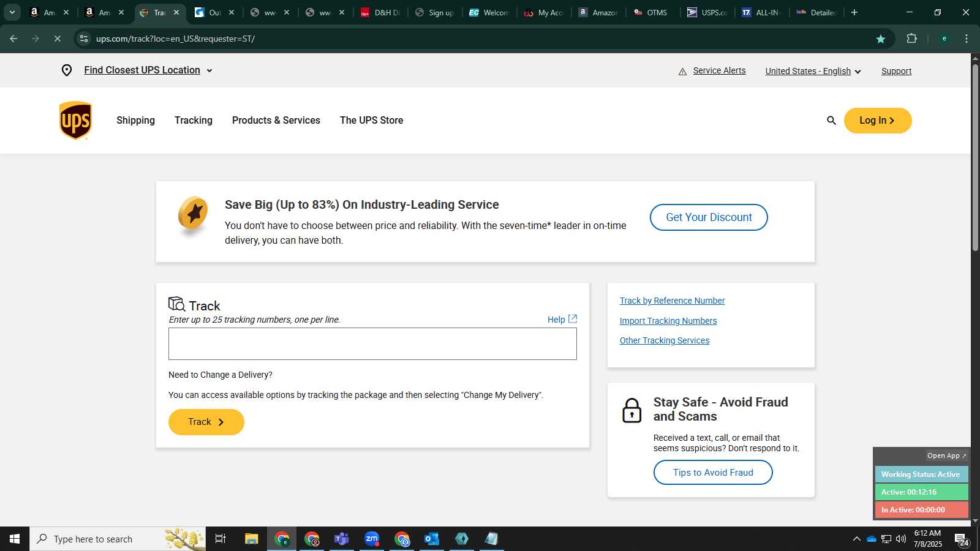
Task: Show hidden system tray icons
Action: click(x=856, y=539)
